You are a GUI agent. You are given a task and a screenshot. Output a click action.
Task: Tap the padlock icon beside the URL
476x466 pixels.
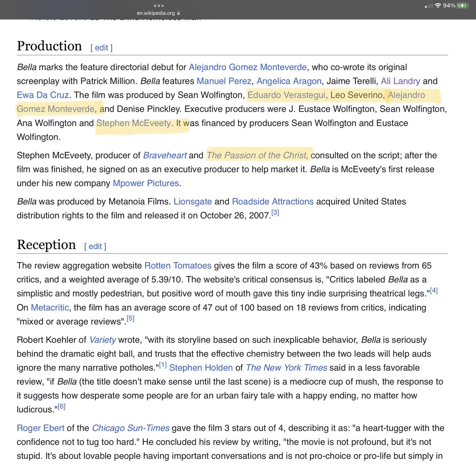[178, 13]
